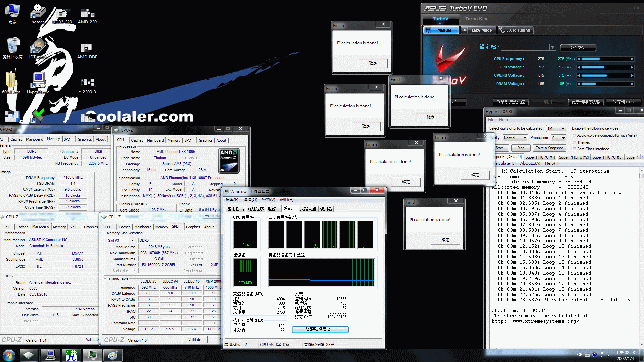Open the Paint taskbar icon
Image resolution: width=644 pixels, height=362 pixels.
(x=112, y=355)
